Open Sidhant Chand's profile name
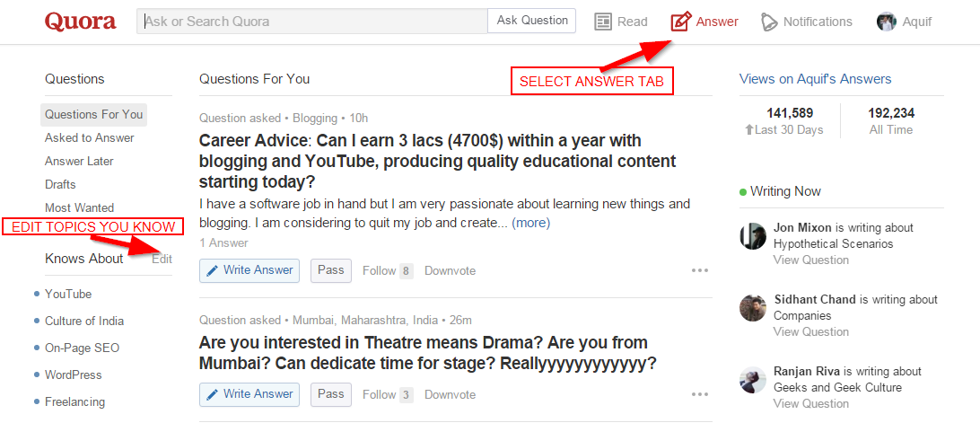Viewport: 980px width, 423px height. (815, 300)
